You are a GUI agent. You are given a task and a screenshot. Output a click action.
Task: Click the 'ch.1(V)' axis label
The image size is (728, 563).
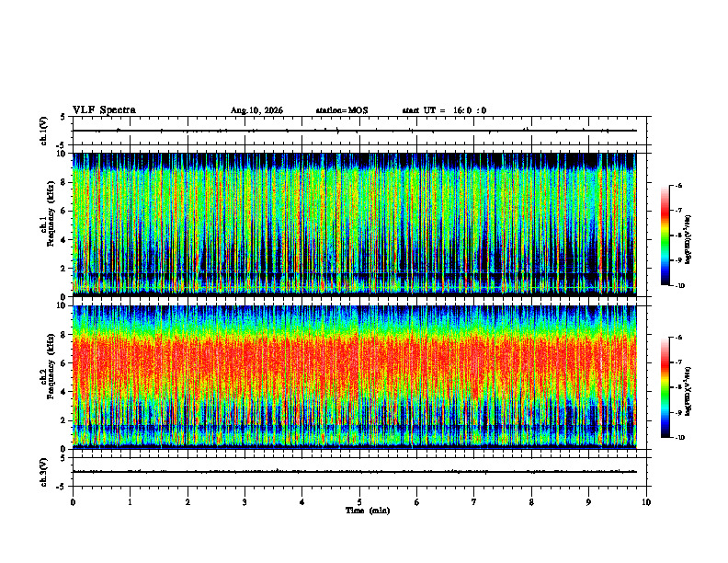43,131
